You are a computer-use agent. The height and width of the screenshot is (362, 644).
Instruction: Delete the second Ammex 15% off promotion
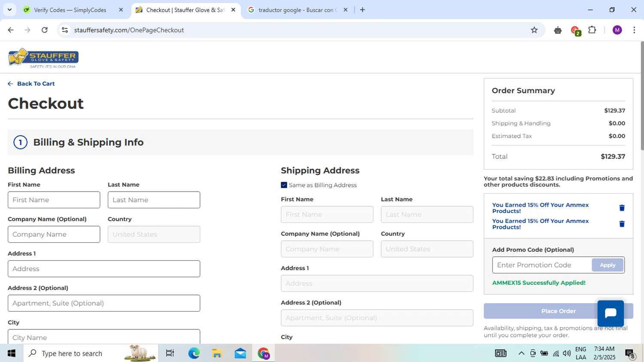[622, 224]
